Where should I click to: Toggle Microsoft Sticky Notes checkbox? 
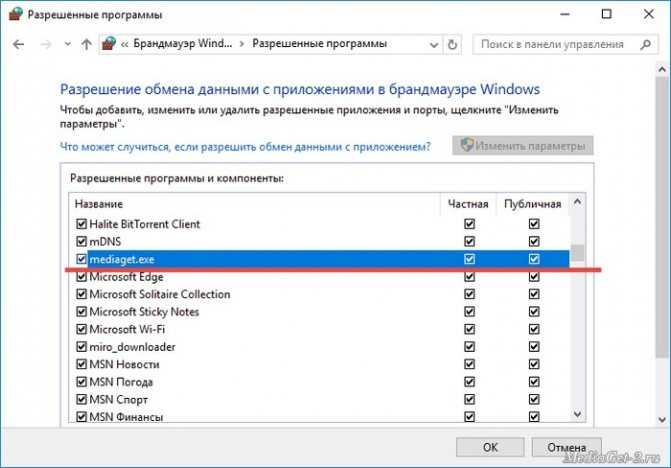click(x=81, y=311)
